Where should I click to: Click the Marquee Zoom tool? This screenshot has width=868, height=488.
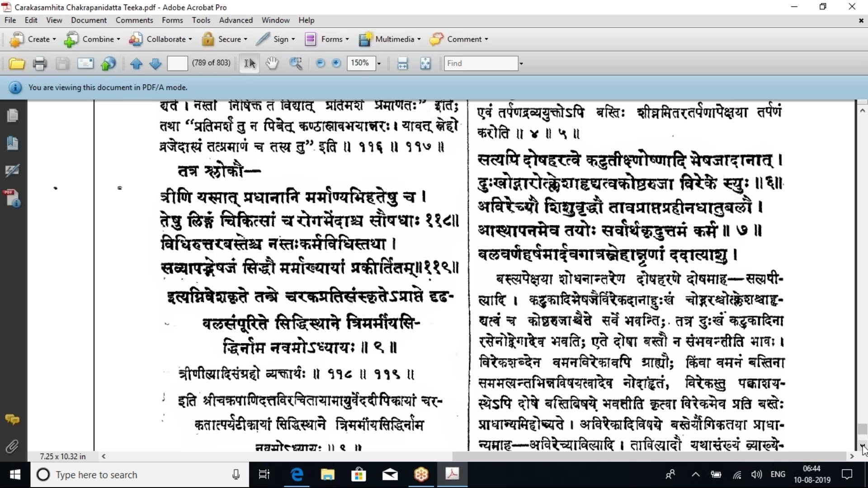coord(296,63)
